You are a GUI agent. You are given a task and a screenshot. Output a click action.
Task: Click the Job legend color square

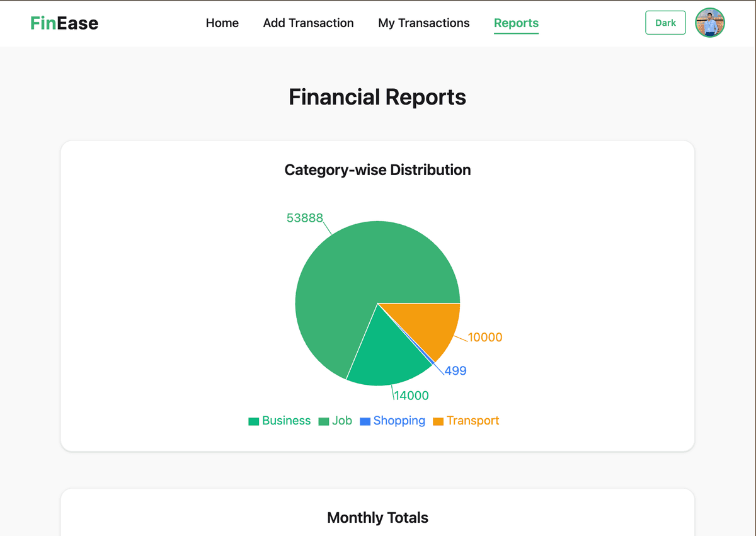pyautogui.click(x=324, y=421)
